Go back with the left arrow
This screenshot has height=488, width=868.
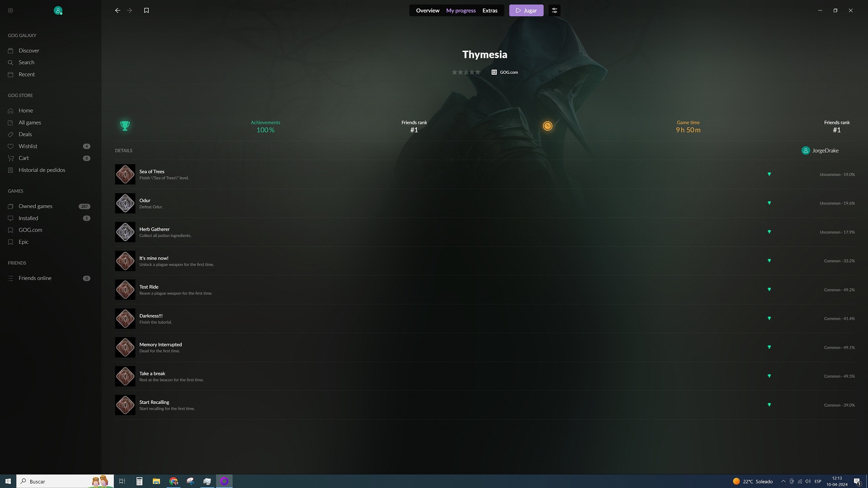(x=118, y=10)
